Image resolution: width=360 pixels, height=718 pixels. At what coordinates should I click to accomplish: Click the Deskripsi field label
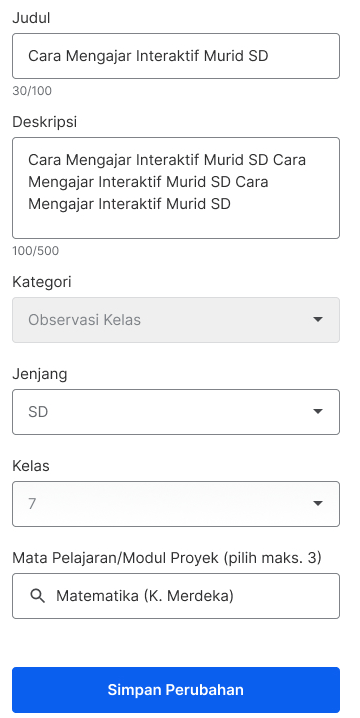pyautogui.click(x=44, y=122)
